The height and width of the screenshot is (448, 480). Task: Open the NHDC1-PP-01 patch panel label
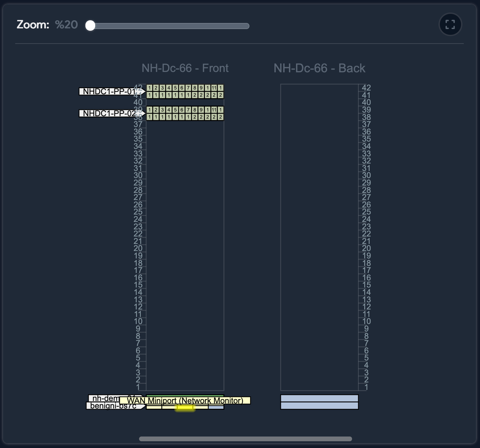108,91
